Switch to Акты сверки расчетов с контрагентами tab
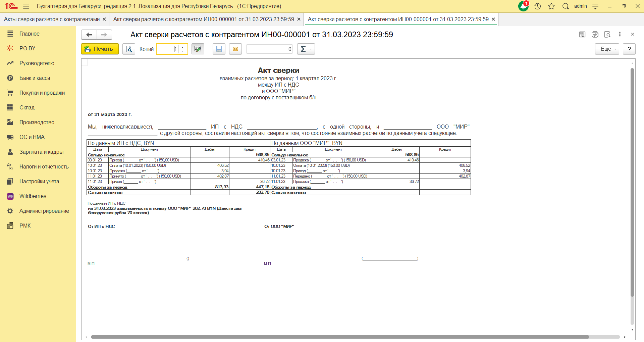The height and width of the screenshot is (342, 644). pos(52,19)
